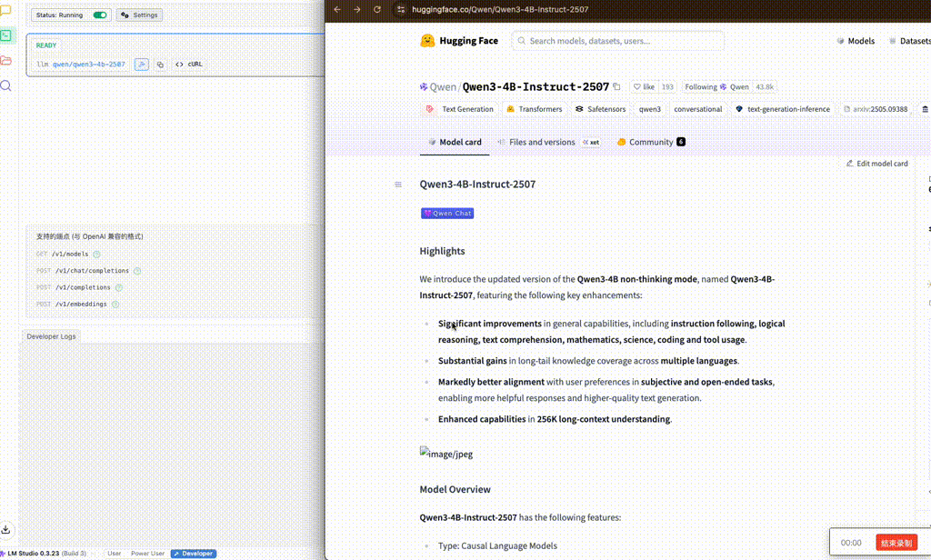The image size is (931, 560).
Task: Click the broken image/jpeg placeholder
Action: pos(445,453)
